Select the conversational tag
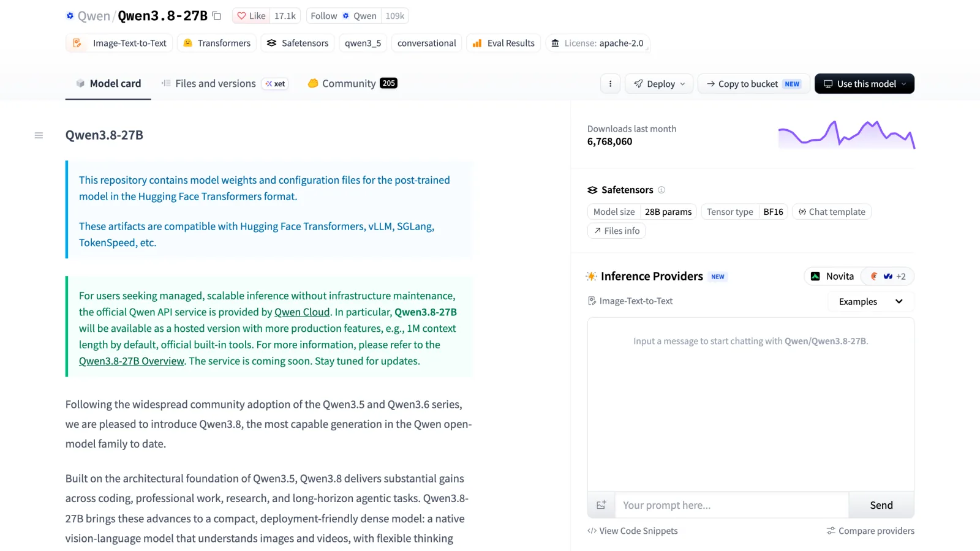The image size is (980, 551). point(426,43)
